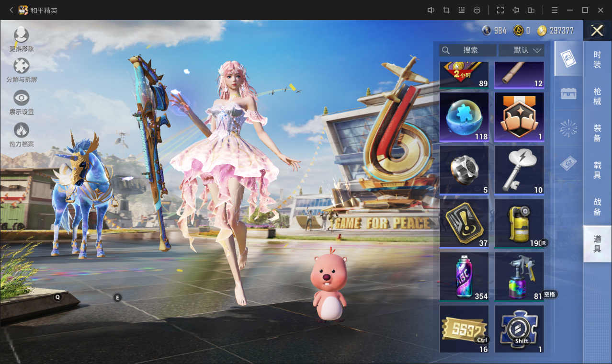Screen dimensions: 612x364
Task: Select the spray gun item with count 81
Action: (x=519, y=277)
